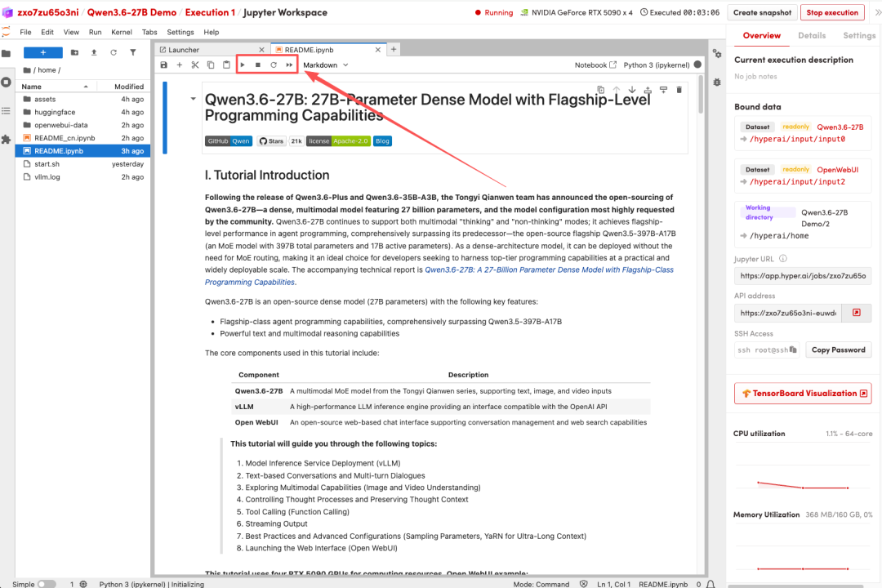Open the debugger panel via the bug icon
Viewport: 882px width, 588px height.
point(717,82)
